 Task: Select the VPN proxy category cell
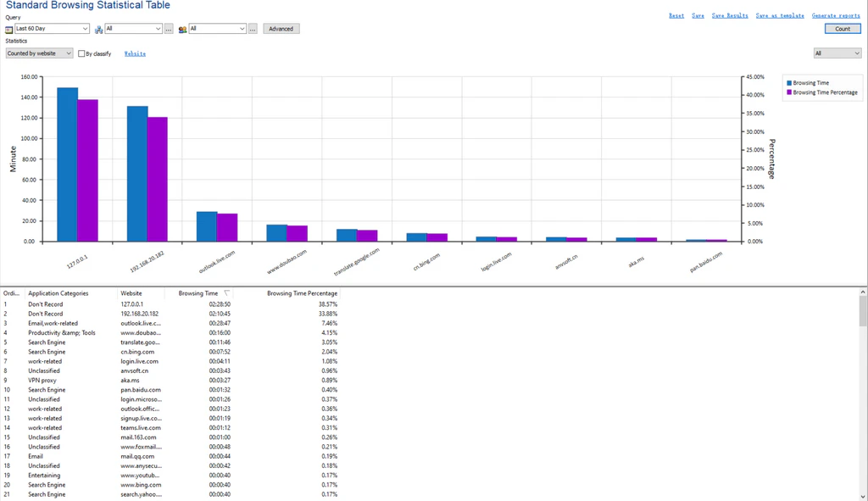click(42, 381)
